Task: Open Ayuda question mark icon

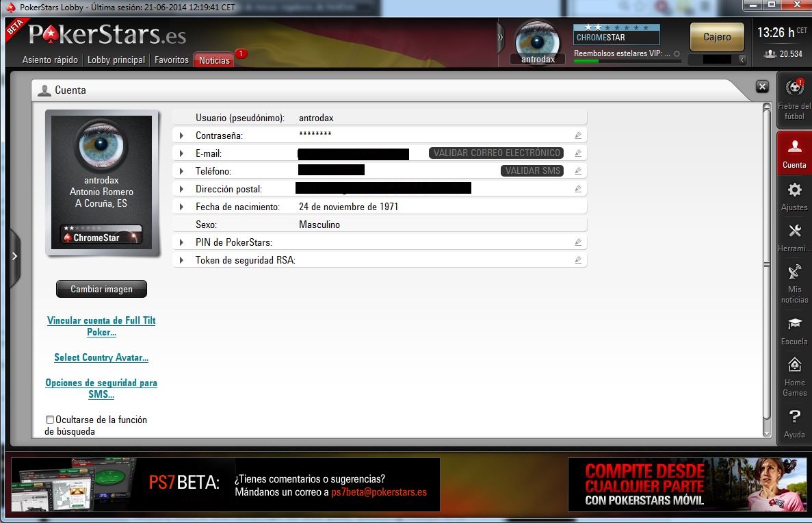Action: click(794, 424)
